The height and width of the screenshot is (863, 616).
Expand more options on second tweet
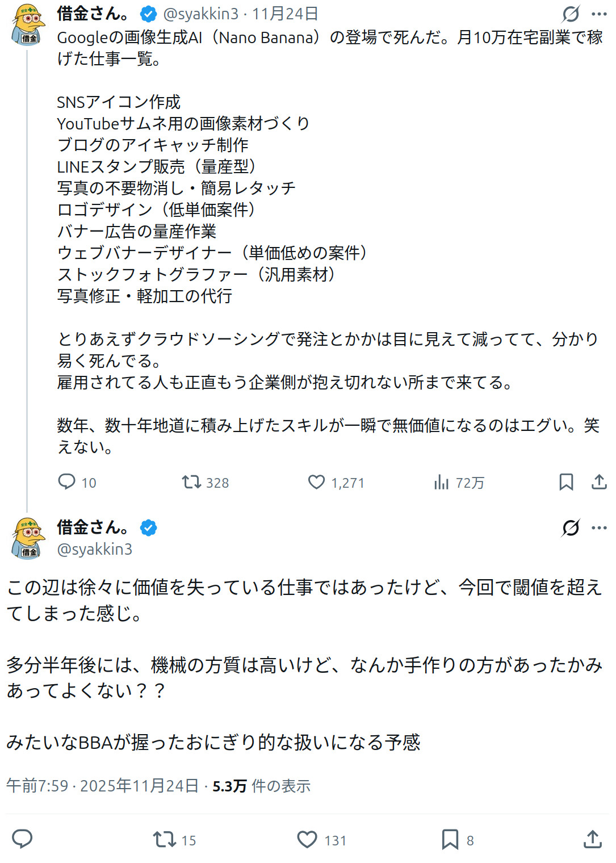599,527
